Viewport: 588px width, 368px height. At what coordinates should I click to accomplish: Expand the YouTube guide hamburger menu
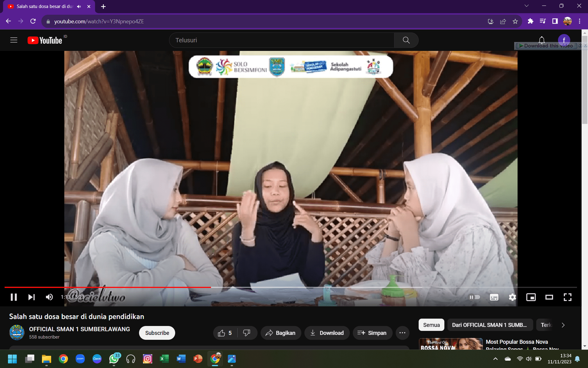(14, 40)
